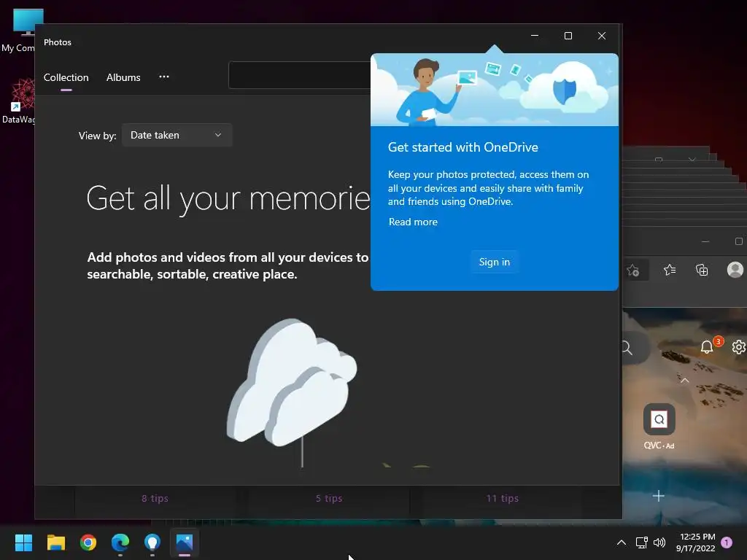This screenshot has height=560, width=747.
Task: Click Read more in OneDrive popup
Action: coord(413,222)
